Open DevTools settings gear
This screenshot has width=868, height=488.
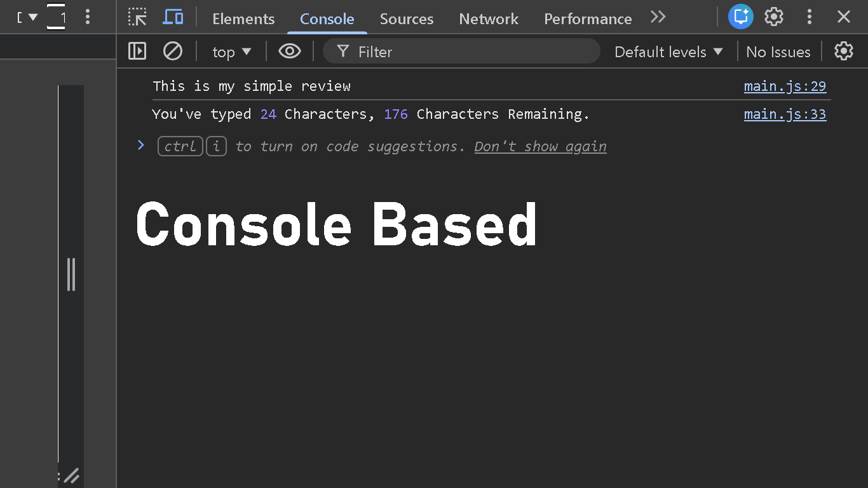774,17
